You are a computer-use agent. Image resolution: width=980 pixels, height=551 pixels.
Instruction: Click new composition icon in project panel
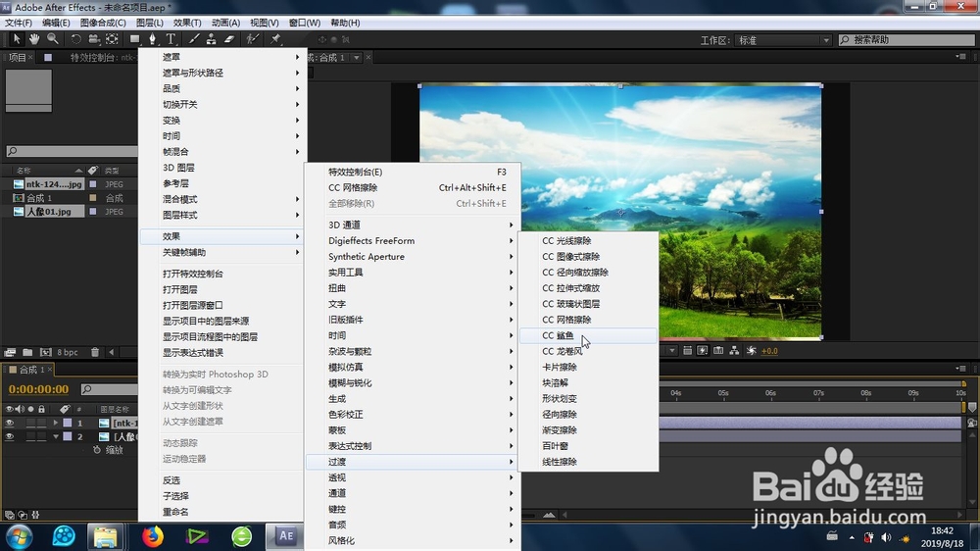click(46, 352)
